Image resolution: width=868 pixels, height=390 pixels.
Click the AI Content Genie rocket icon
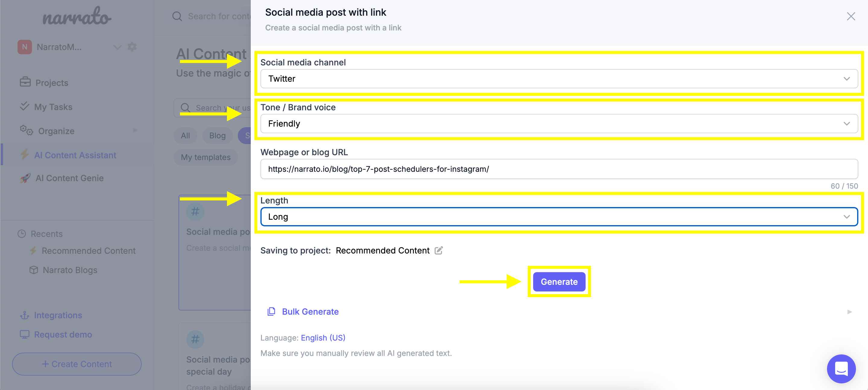point(25,178)
